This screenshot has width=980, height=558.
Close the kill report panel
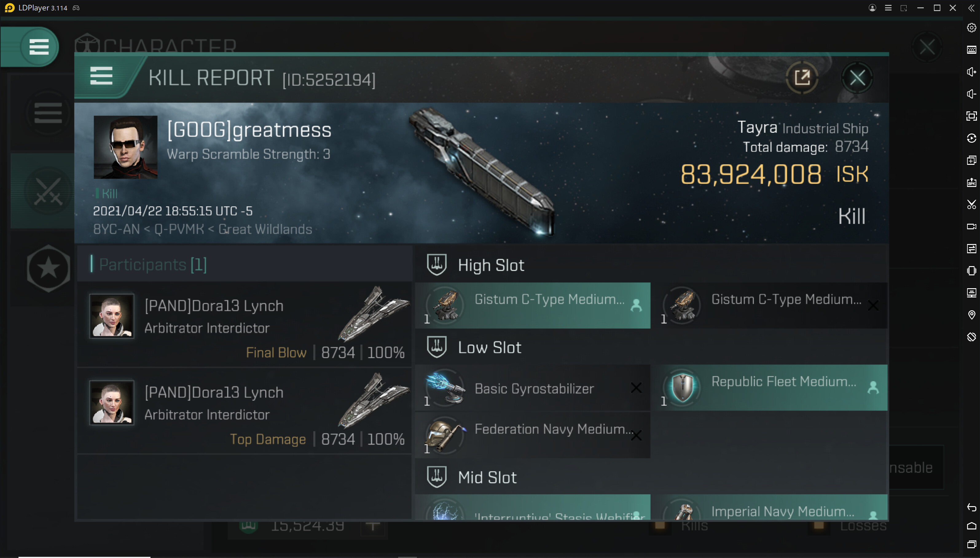tap(857, 78)
